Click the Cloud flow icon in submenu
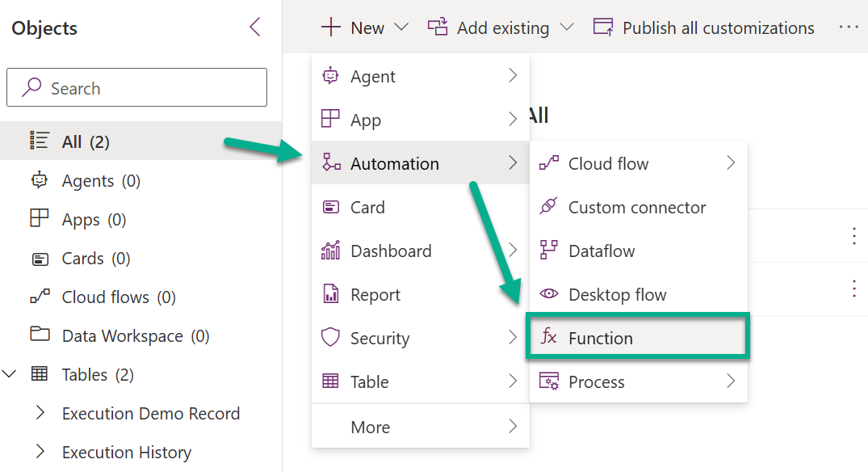 (x=548, y=163)
